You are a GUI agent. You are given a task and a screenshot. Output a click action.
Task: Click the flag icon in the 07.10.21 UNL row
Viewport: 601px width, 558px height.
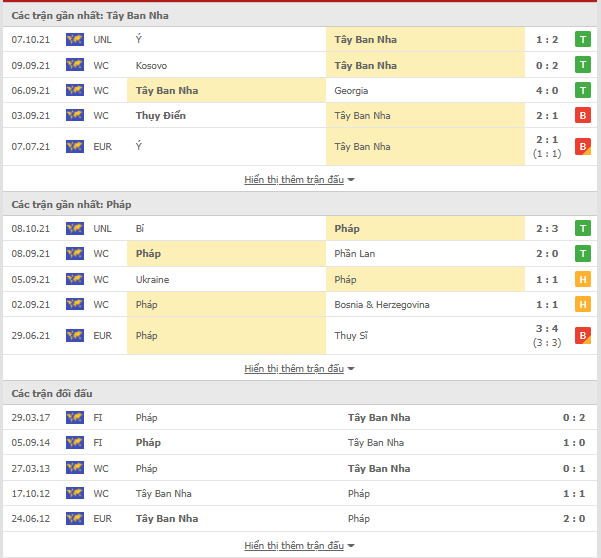pos(75,39)
